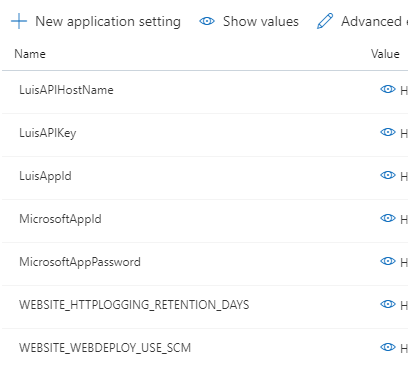
Task: Open the LuisAPIKey setting
Action: pyautogui.click(x=48, y=133)
